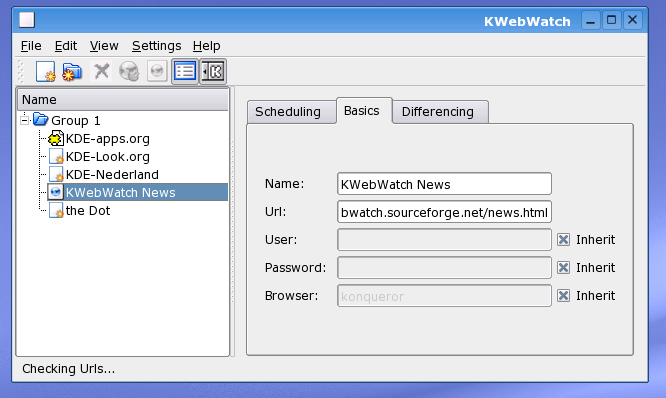Select the Basics tab
Image resolution: width=666 pixels, height=398 pixels.
364,111
